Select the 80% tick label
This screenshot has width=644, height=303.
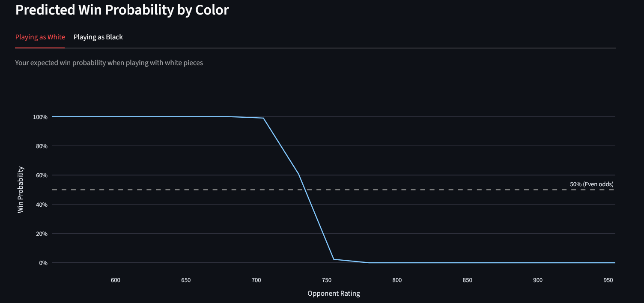42,146
